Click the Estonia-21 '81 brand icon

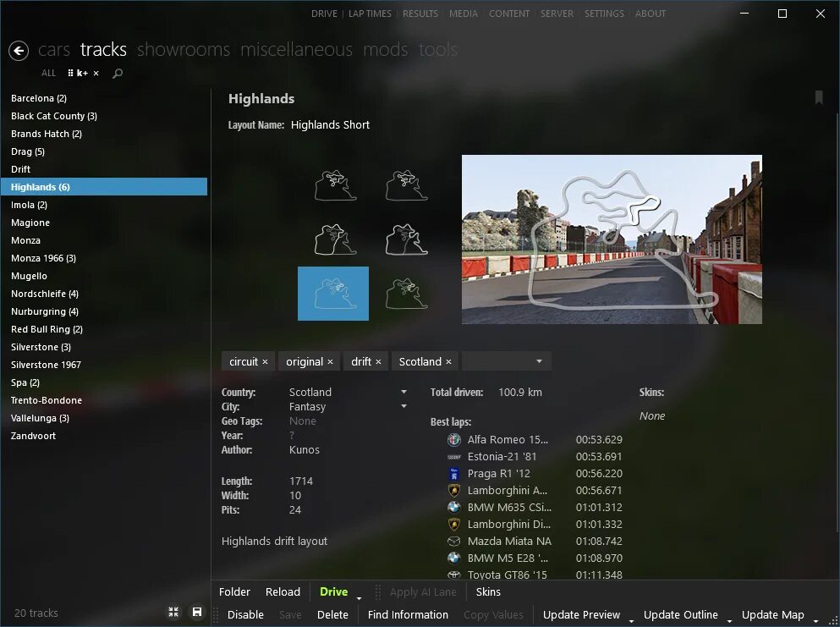pyautogui.click(x=453, y=457)
